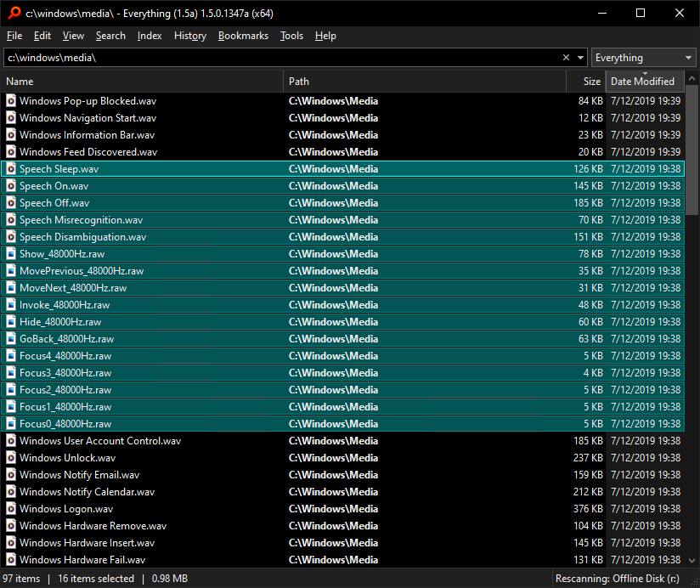The width and height of the screenshot is (700, 588).
Task: Click the file icon of Windows Logon.wav
Action: [11, 508]
